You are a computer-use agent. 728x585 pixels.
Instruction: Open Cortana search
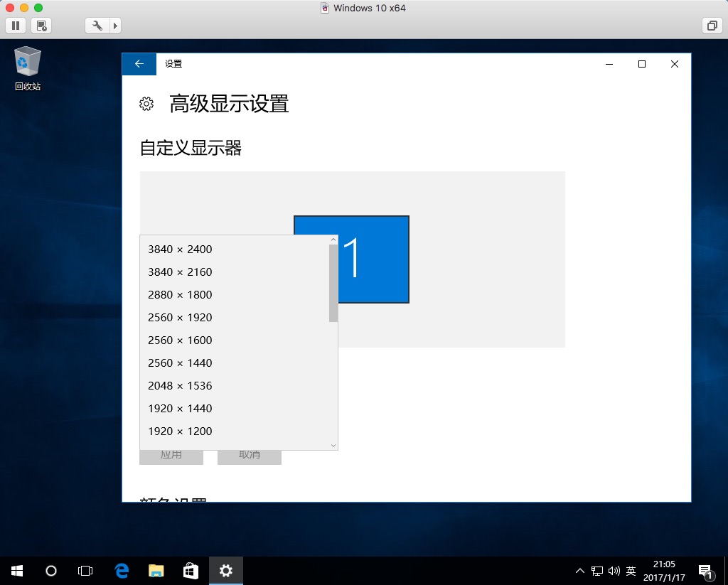coord(50,570)
